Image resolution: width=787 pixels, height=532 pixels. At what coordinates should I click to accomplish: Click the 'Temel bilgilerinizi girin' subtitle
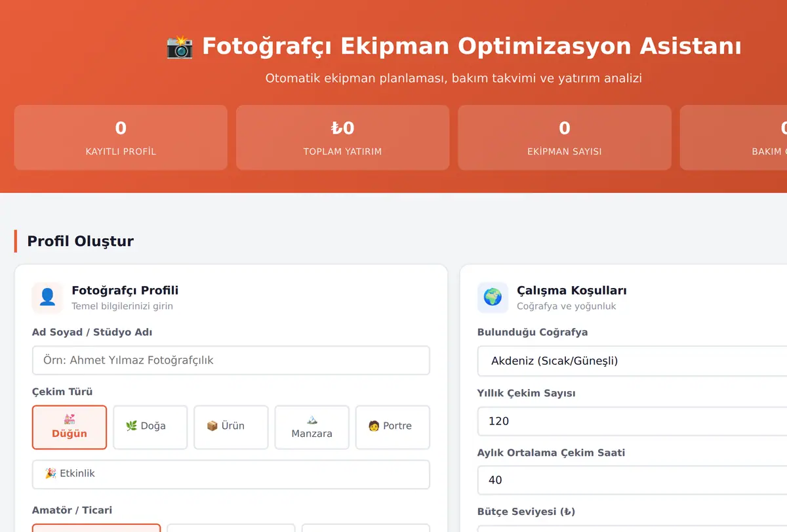(122, 306)
